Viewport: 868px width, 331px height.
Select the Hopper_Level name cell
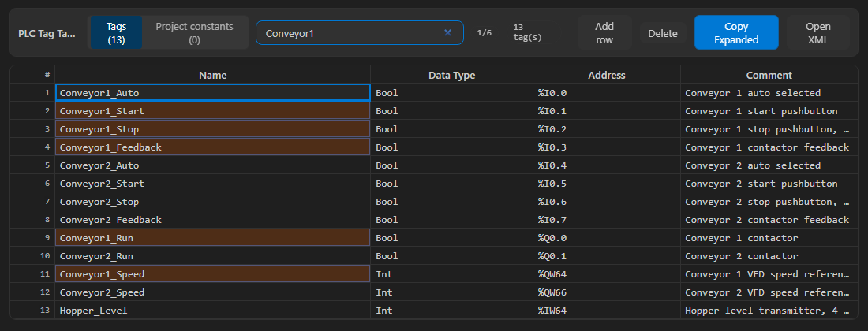(213, 310)
